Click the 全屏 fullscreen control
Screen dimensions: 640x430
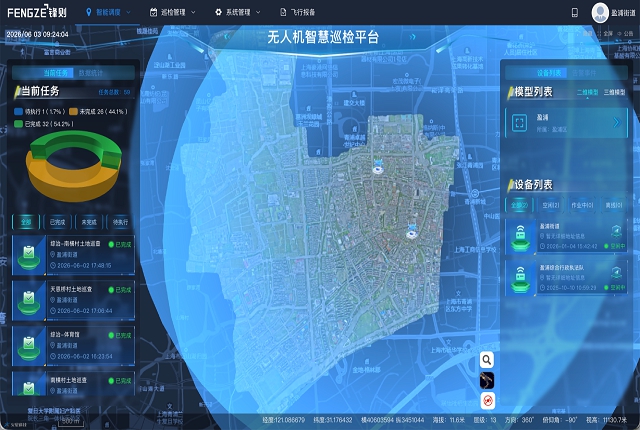[605, 34]
